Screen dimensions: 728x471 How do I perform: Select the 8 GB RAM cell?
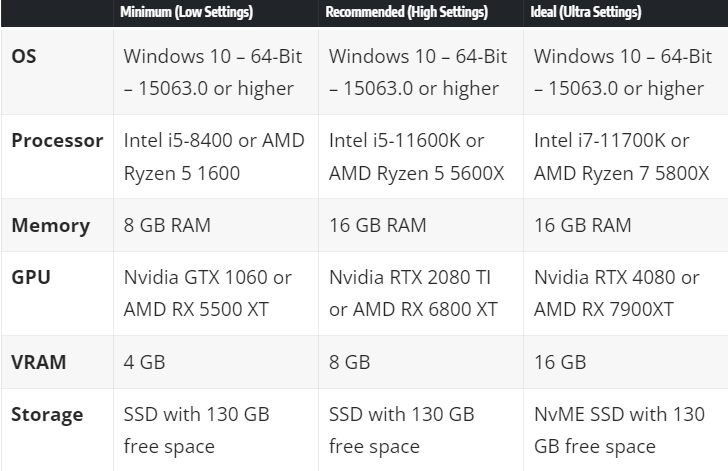point(167,225)
